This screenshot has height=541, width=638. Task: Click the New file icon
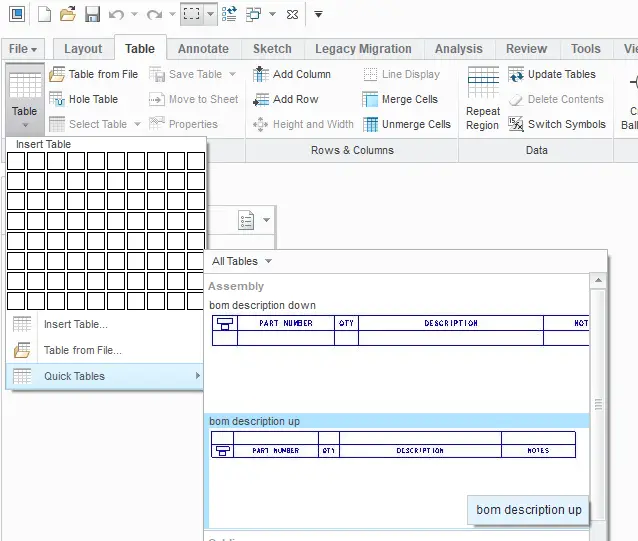[44, 15]
